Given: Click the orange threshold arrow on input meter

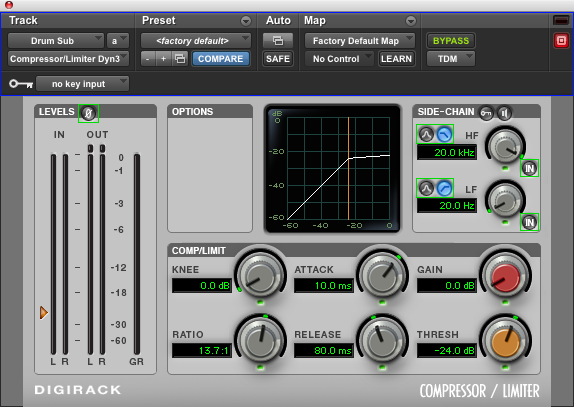Looking at the screenshot, I should click(x=44, y=313).
